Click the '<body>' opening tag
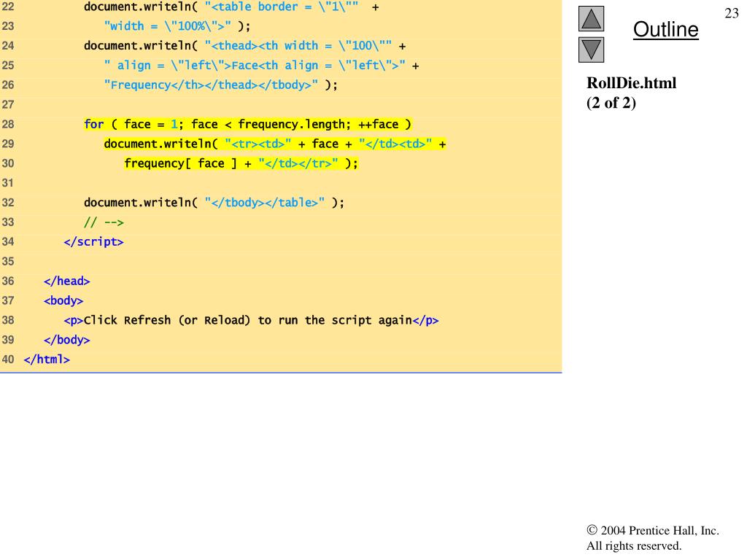This screenshot has height=560, width=747. (x=63, y=300)
